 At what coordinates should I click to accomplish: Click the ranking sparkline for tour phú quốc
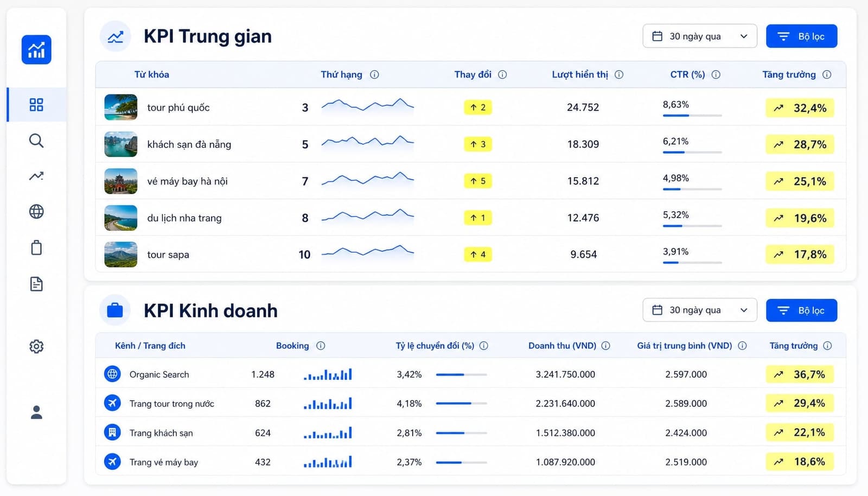(367, 105)
